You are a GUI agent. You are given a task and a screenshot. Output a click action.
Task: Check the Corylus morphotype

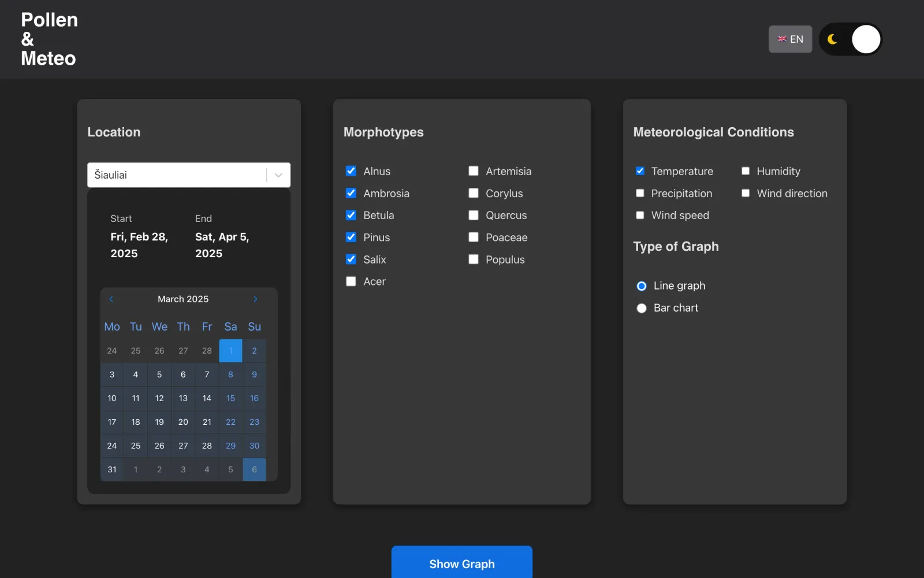pos(474,193)
